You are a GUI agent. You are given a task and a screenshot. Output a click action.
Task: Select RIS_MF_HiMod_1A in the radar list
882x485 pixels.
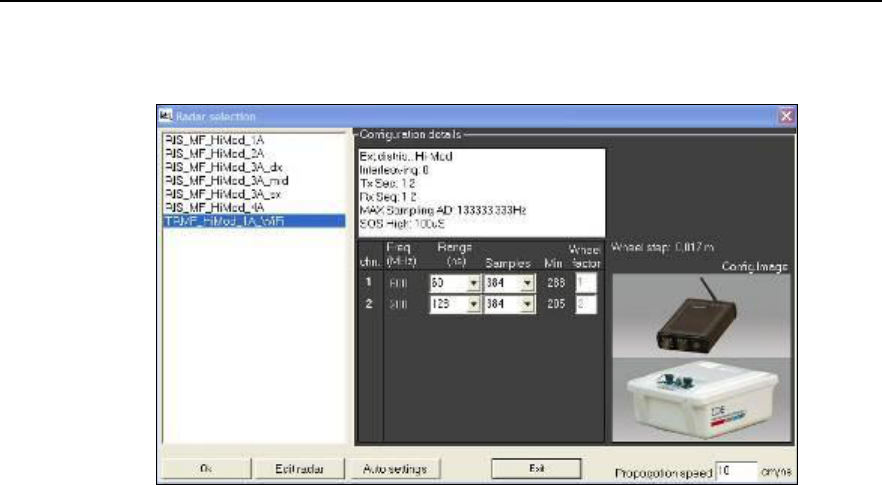(x=214, y=140)
